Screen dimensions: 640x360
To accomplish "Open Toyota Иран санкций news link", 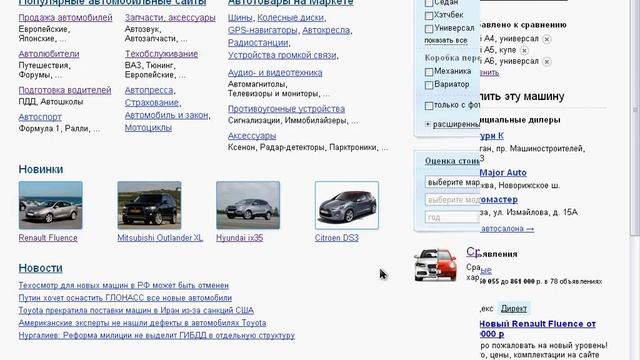I will 136,311.
